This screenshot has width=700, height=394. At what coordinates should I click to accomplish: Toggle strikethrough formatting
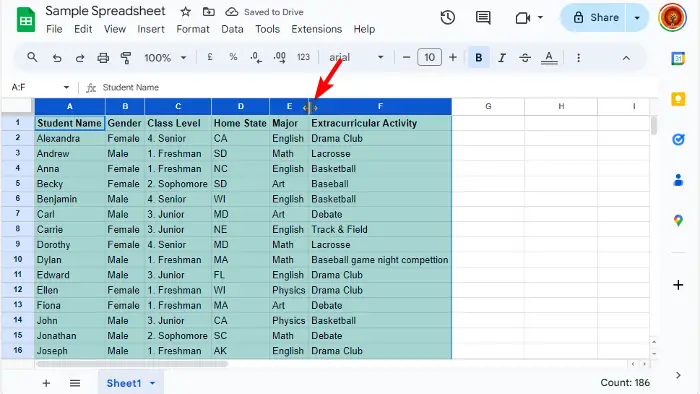525,58
